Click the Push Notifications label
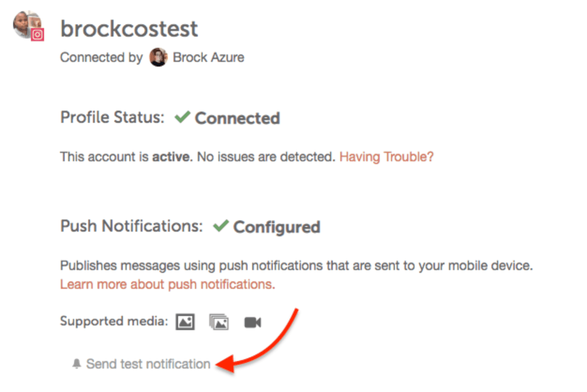 pos(132,226)
